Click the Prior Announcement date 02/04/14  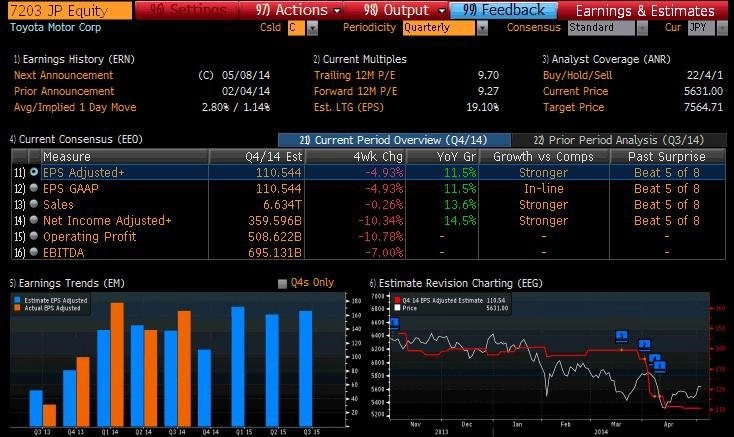click(246, 91)
